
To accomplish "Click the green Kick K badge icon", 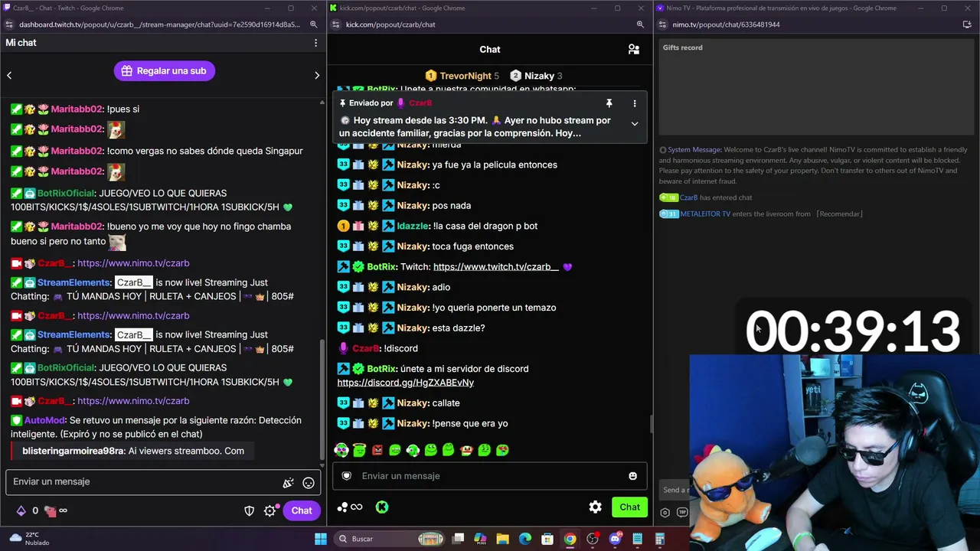I will coord(382,507).
